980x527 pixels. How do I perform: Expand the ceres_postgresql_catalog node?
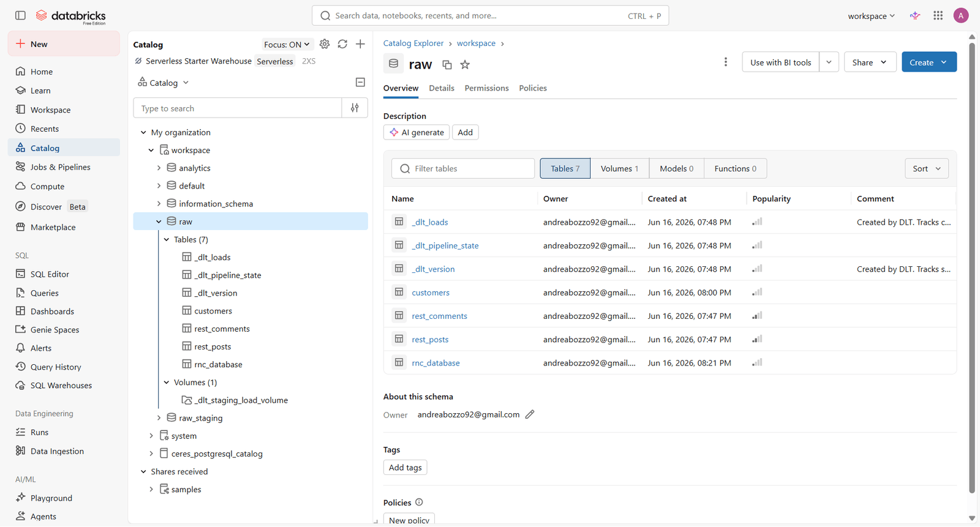pyautogui.click(x=151, y=454)
